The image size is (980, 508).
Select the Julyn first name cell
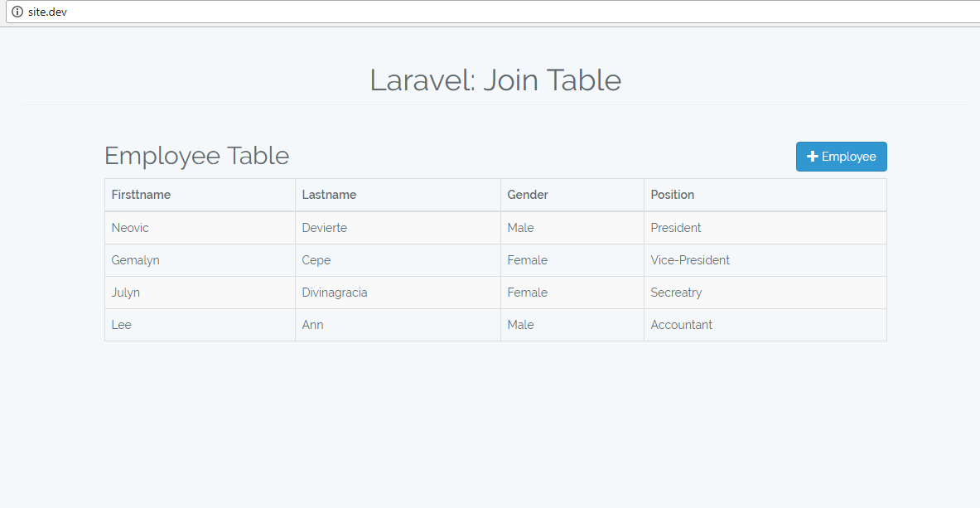click(x=200, y=293)
